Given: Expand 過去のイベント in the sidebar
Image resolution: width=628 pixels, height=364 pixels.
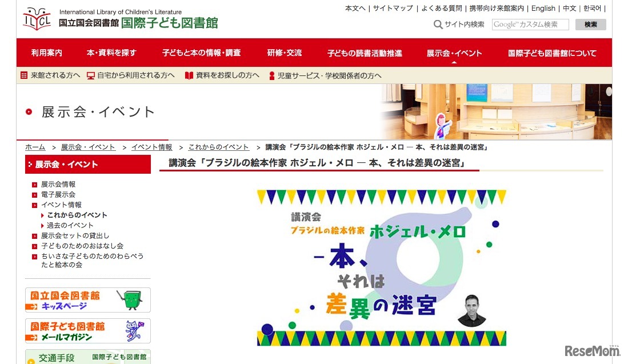Looking at the screenshot, I should [69, 225].
